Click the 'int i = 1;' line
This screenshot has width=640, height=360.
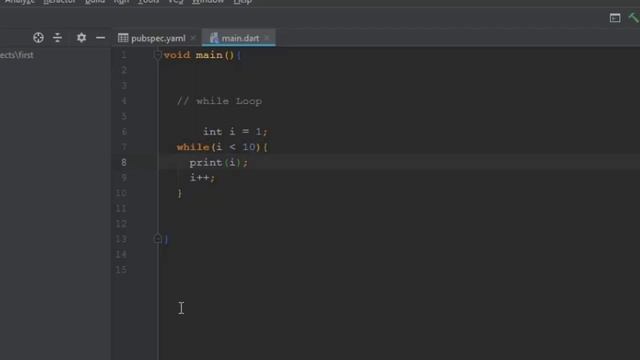(x=235, y=132)
